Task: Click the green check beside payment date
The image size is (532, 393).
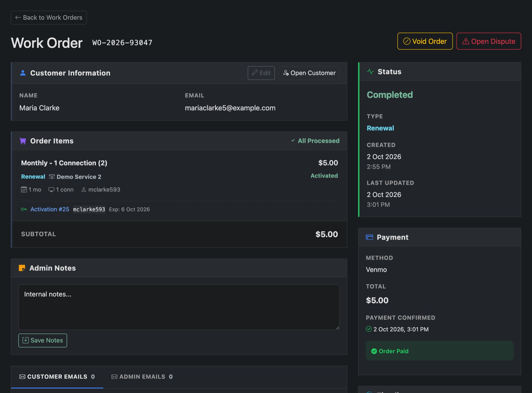Action: [369, 329]
